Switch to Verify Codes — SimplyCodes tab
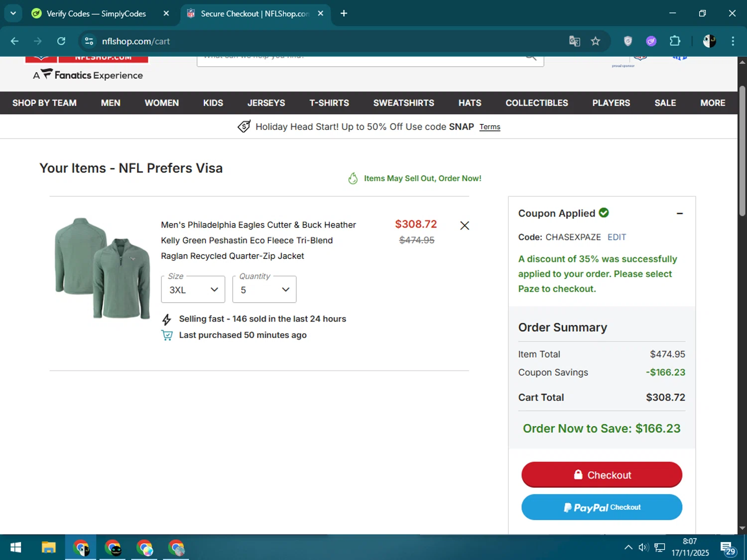 (x=96, y=13)
